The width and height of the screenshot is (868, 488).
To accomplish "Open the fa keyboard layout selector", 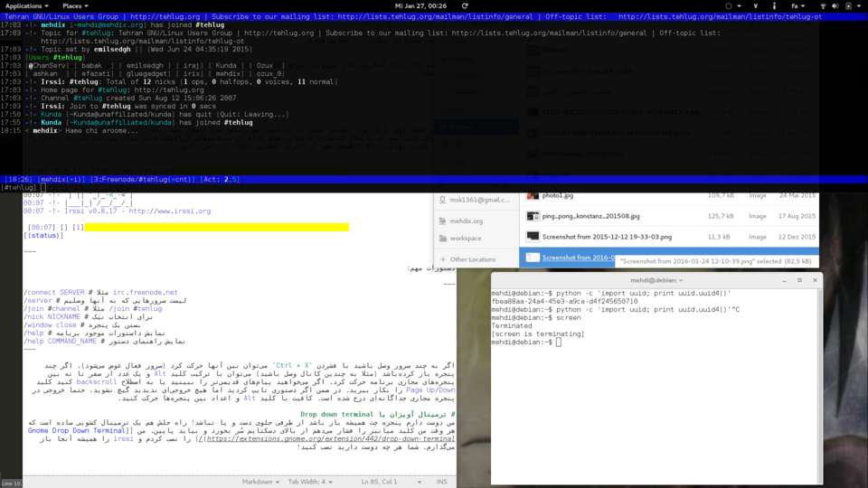I will point(796,5).
